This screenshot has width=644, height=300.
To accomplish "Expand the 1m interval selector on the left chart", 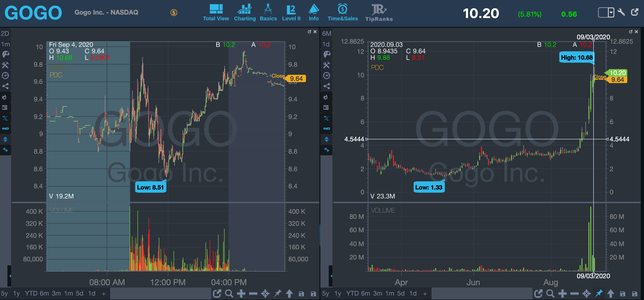I will pyautogui.click(x=5, y=44).
